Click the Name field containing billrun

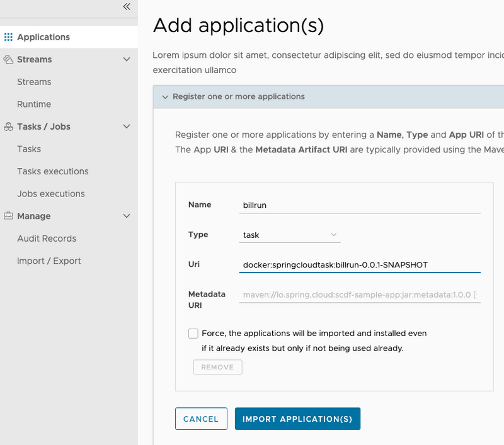click(x=359, y=205)
